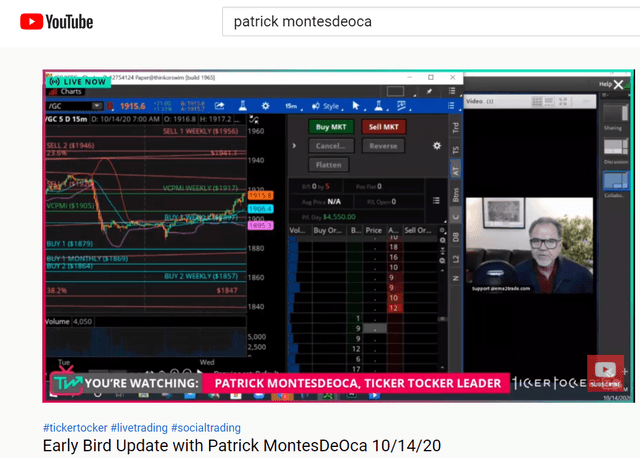
Task: Open the flask icon right of pointer tool
Action: [x=379, y=106]
